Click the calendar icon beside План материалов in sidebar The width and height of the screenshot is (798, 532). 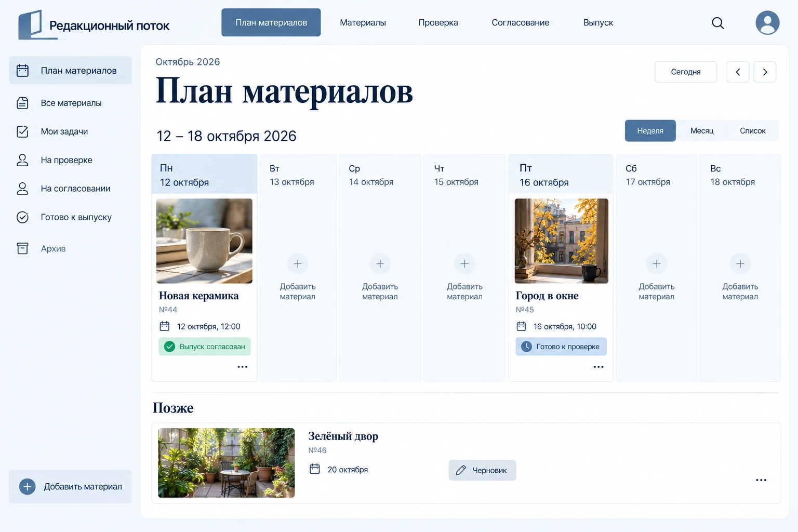coord(22,71)
